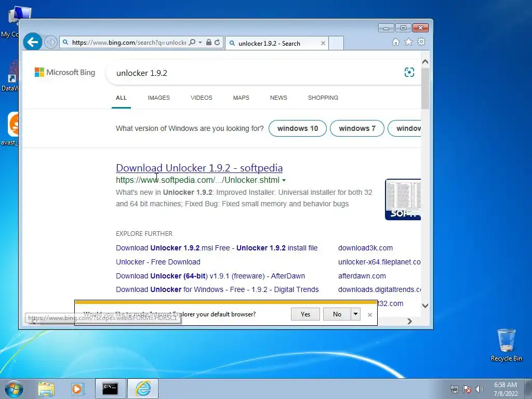Click the Show Desktop strip at taskbar end
This screenshot has width=532, height=399.
528,389
